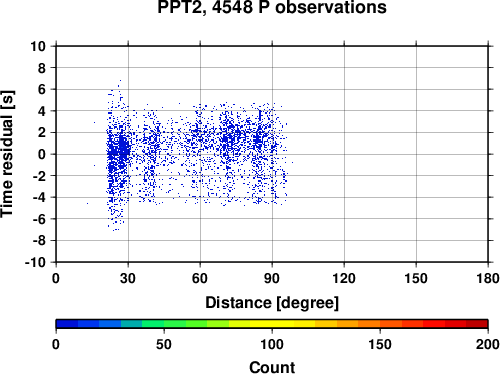Screen dimensions: 500x374
Task: Click the colorbar tick label '50'
Action: pos(164,344)
